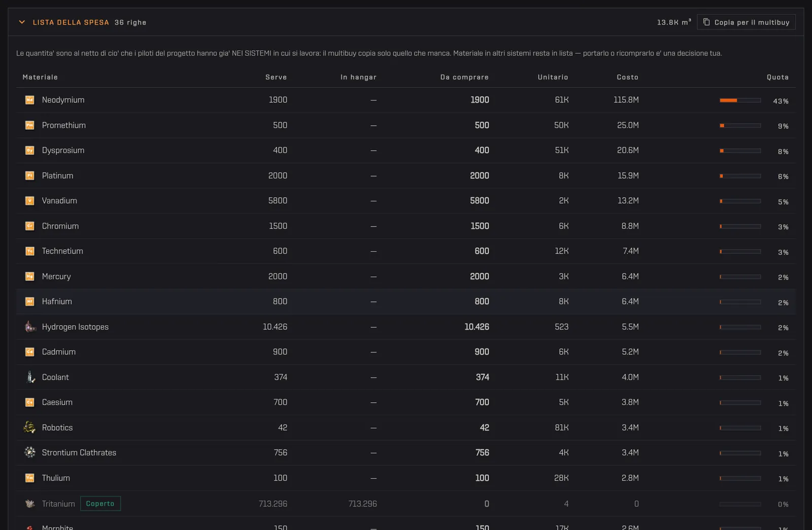Click the Coolant item icon
Image resolution: width=812 pixels, height=530 pixels.
coord(30,377)
